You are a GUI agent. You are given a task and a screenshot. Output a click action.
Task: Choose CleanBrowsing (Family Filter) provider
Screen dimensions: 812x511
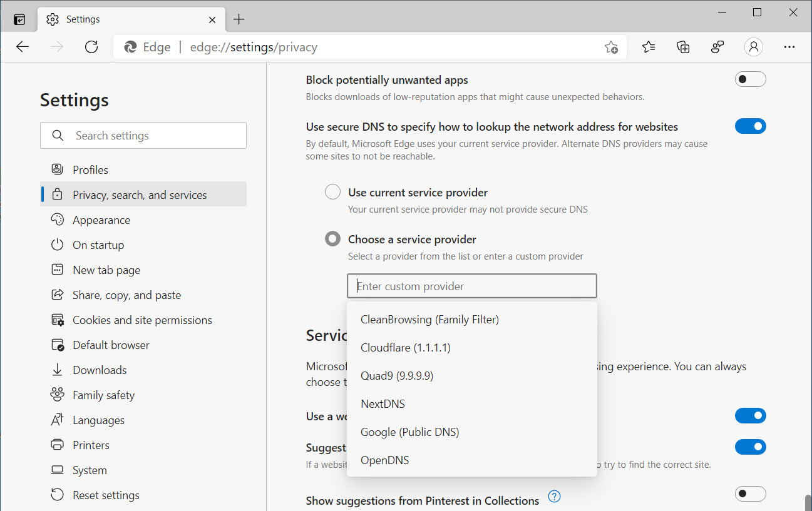pyautogui.click(x=472, y=319)
